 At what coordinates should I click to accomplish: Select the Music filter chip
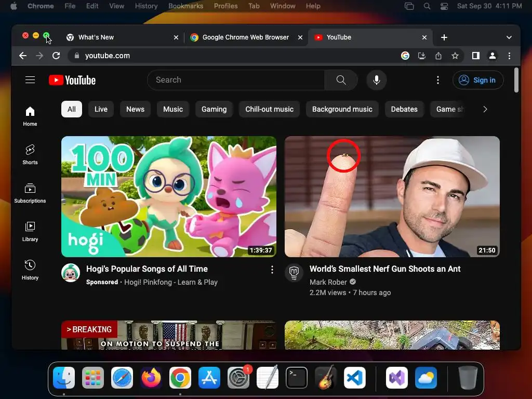click(173, 109)
